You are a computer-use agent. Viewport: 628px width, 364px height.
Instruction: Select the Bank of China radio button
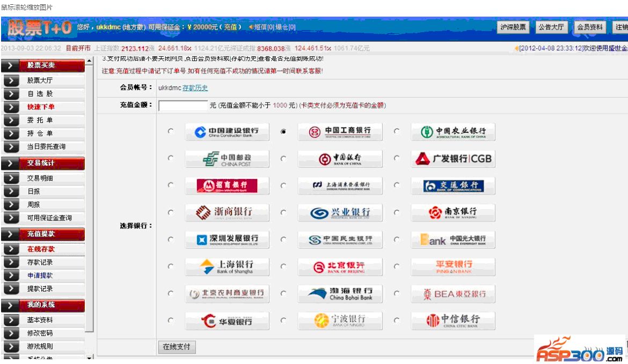(x=283, y=158)
